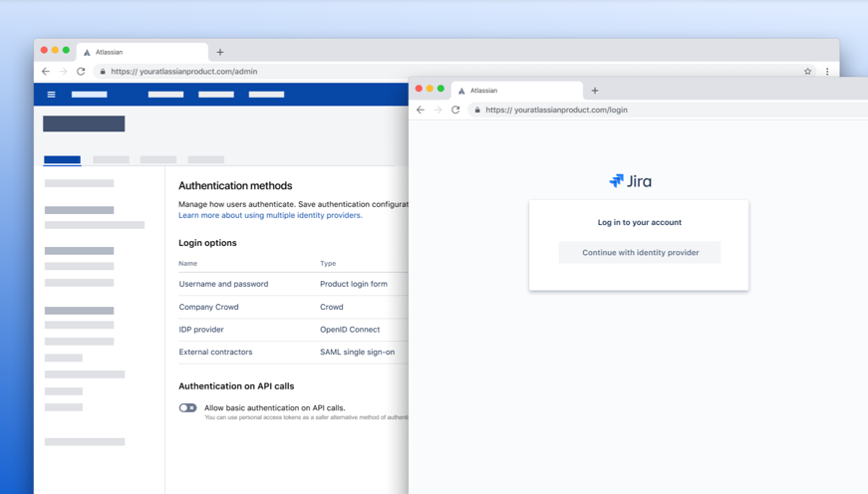The width and height of the screenshot is (868, 494).
Task: Select the active blue tab under the page title
Action: (62, 160)
